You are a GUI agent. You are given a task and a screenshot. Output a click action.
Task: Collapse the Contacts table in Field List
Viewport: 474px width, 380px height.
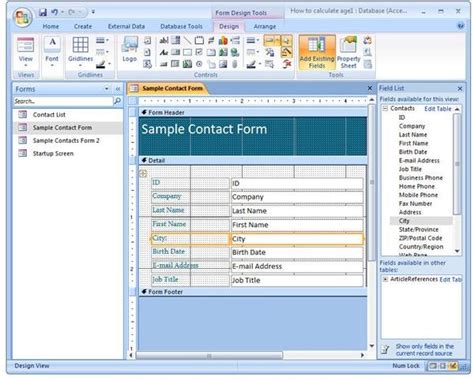pos(385,108)
